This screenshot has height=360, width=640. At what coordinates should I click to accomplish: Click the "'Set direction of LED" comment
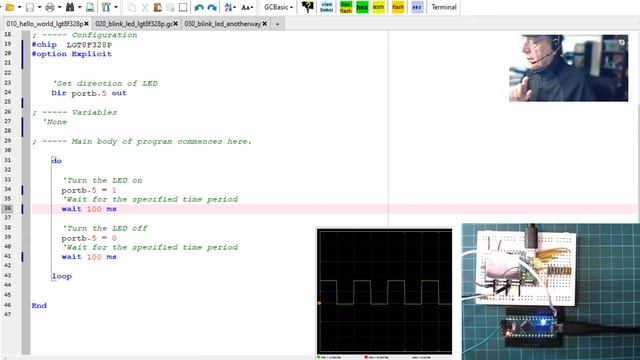[x=105, y=83]
